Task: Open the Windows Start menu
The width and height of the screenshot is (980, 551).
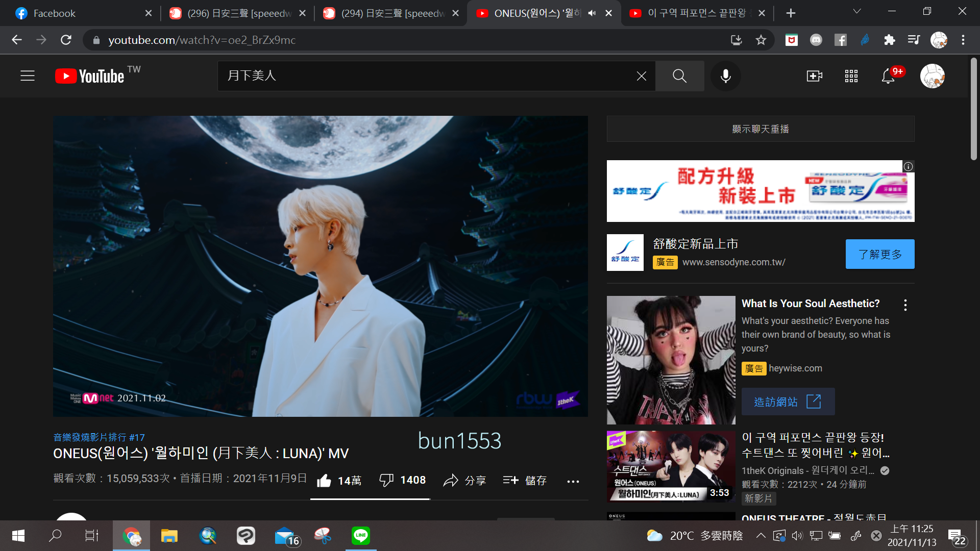Action: point(18,536)
